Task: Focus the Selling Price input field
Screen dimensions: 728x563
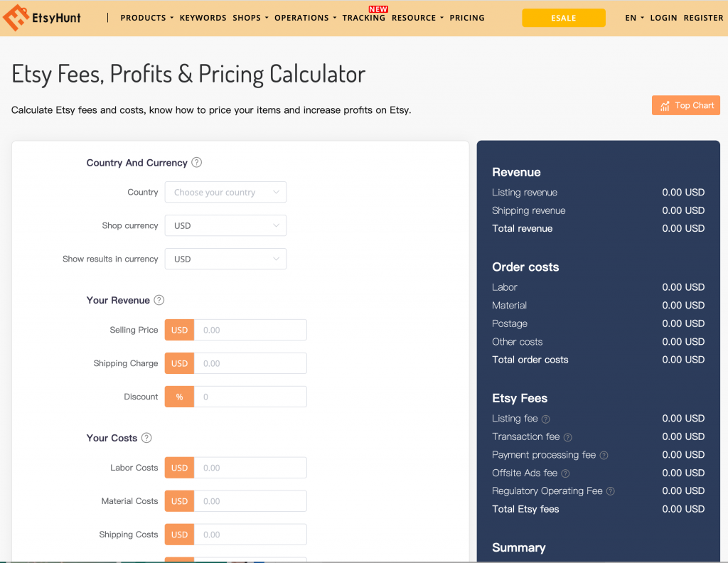Action: tap(250, 331)
